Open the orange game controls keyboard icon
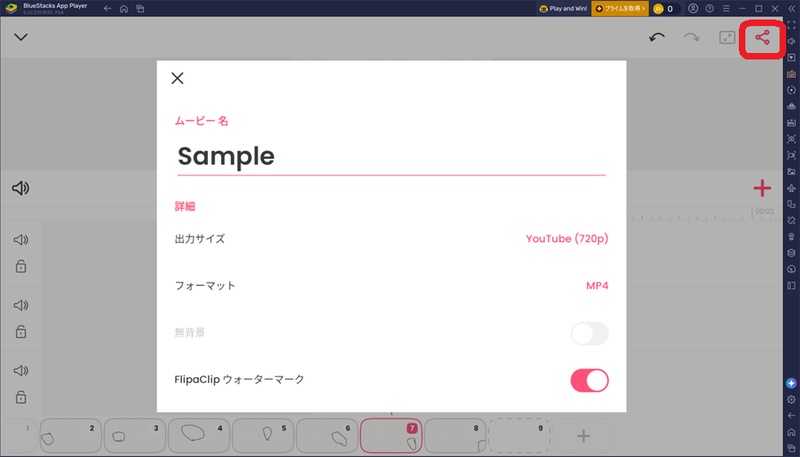The width and height of the screenshot is (800, 457). tap(791, 74)
